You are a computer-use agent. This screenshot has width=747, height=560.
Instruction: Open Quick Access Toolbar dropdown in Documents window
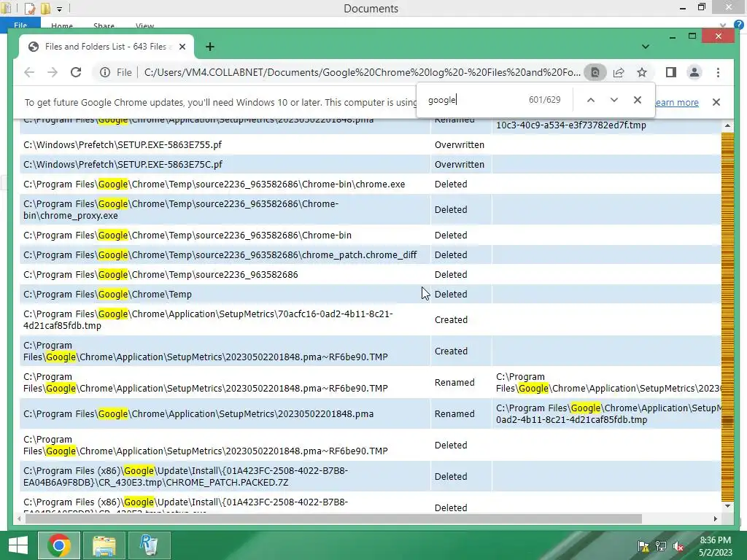[x=60, y=9]
